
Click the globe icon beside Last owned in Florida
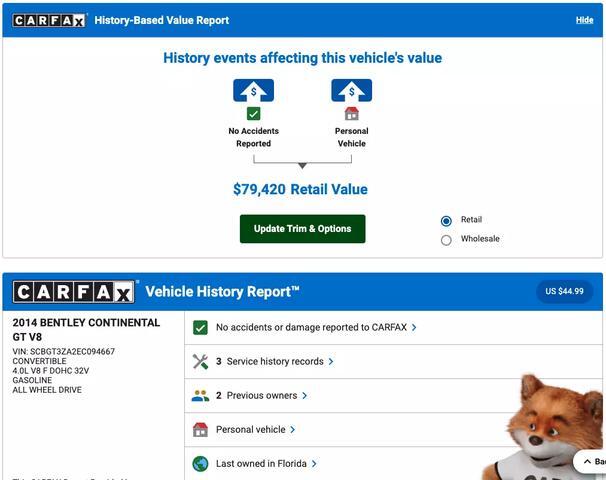click(x=200, y=464)
